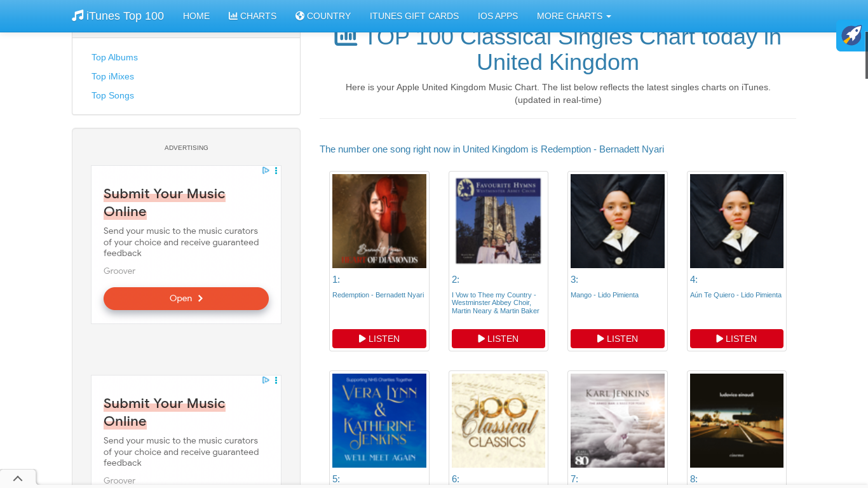Go to the CHARTS menu item
This screenshot has height=488, width=868.
click(x=252, y=16)
